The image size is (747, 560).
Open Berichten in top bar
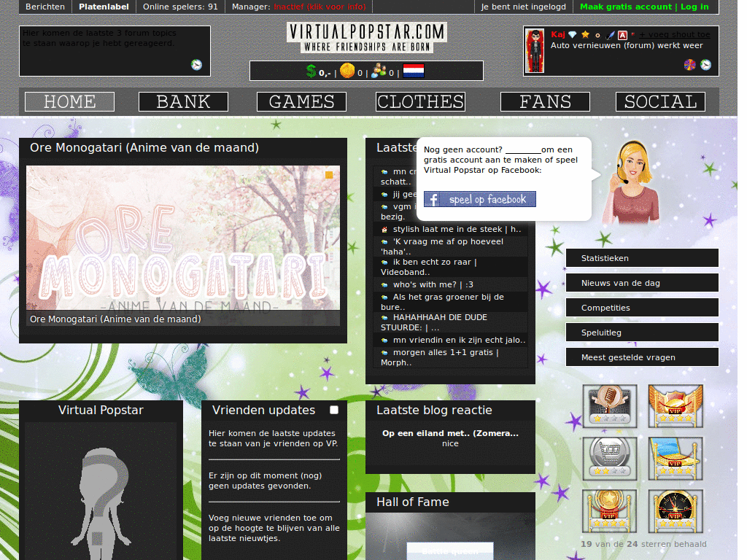[x=45, y=7]
